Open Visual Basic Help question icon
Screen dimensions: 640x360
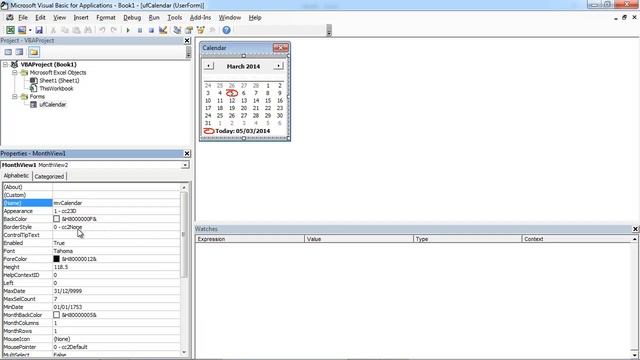click(227, 30)
